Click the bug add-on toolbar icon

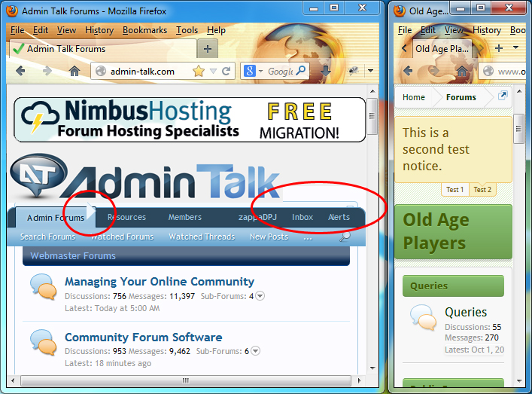pos(353,71)
